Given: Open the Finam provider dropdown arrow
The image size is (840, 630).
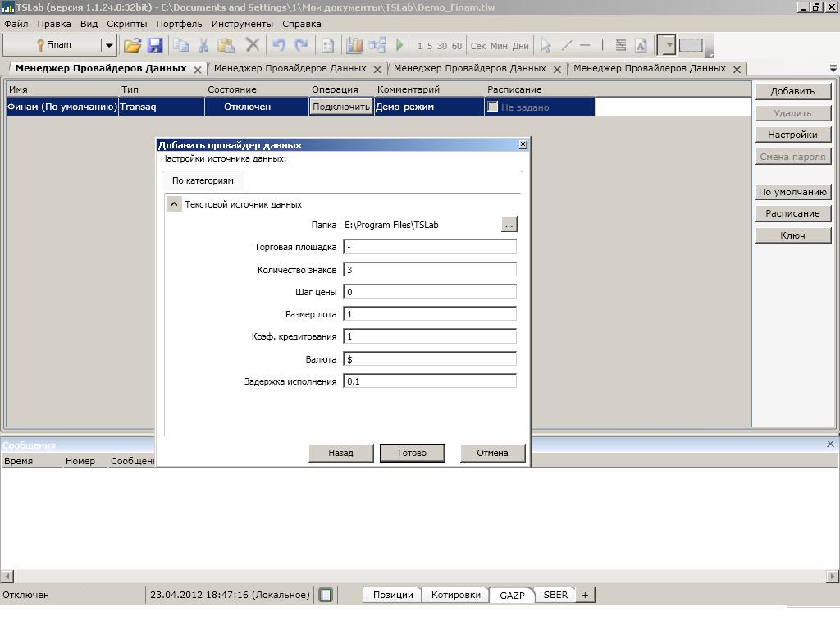Looking at the screenshot, I should pos(108,46).
